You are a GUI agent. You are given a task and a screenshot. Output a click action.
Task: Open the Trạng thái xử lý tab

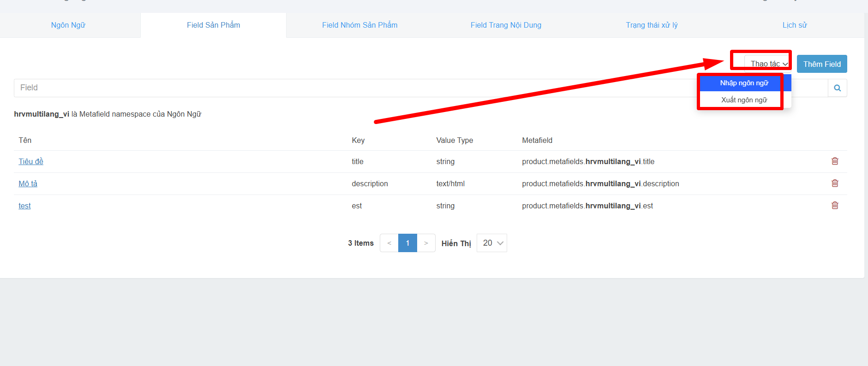pyautogui.click(x=652, y=25)
